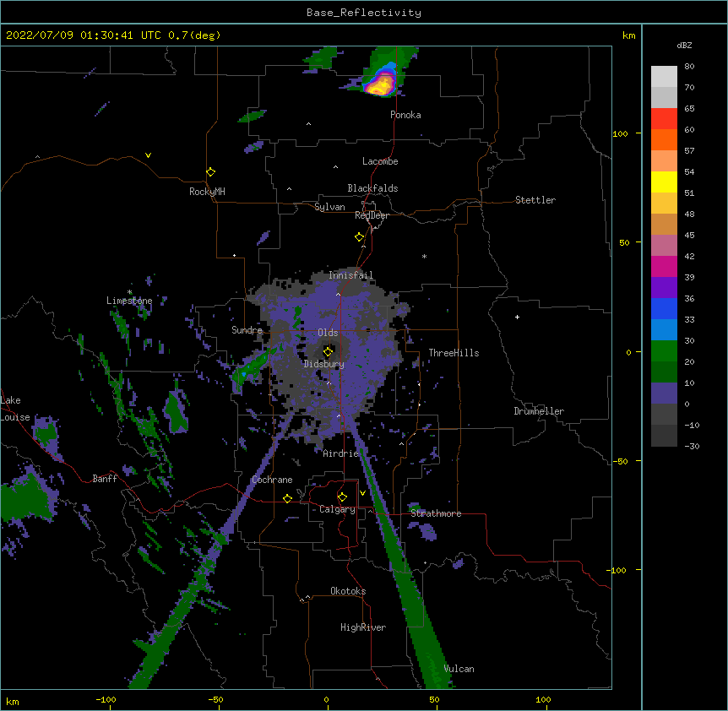Click the white plus marker west of Drumheller
728x711 pixels.
[517, 317]
